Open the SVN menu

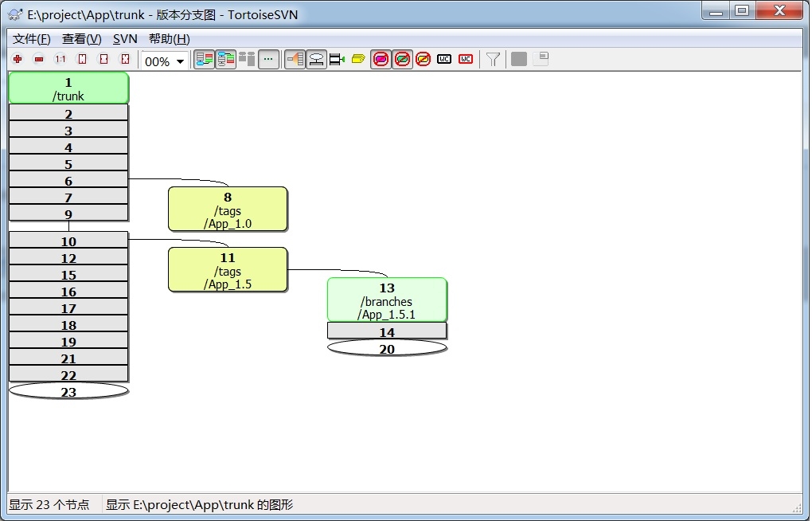[x=125, y=39]
